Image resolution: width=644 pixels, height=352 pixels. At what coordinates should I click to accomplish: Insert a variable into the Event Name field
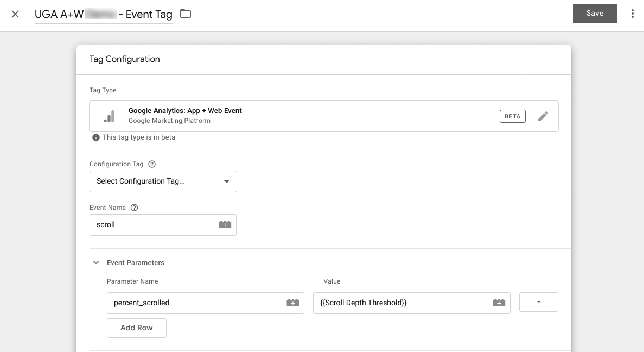[225, 225]
